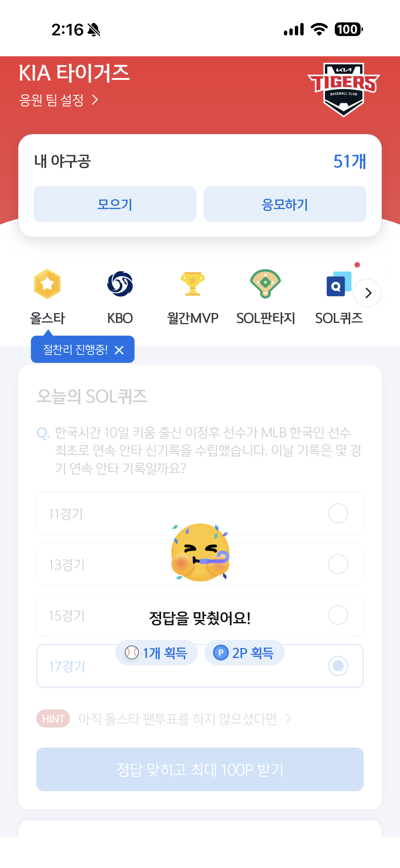The image size is (400, 868).
Task: Tap the KBO league logo icon
Action: [120, 284]
